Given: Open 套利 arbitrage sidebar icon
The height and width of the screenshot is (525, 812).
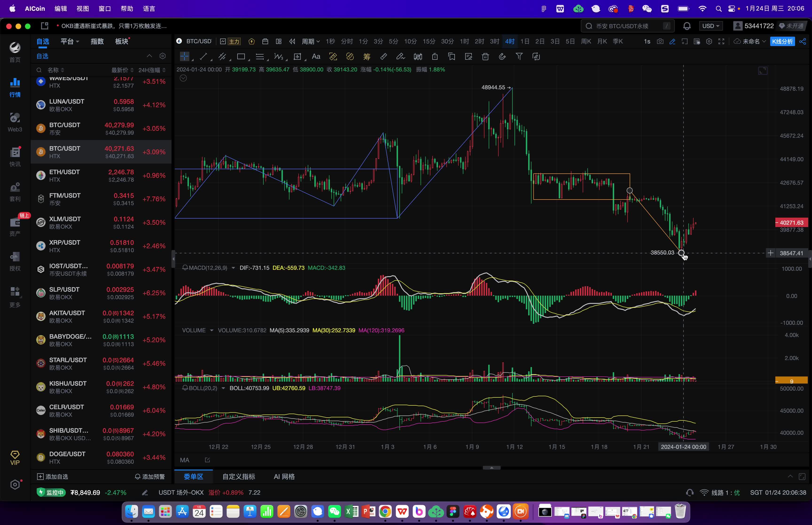Looking at the screenshot, I should click(x=15, y=192).
